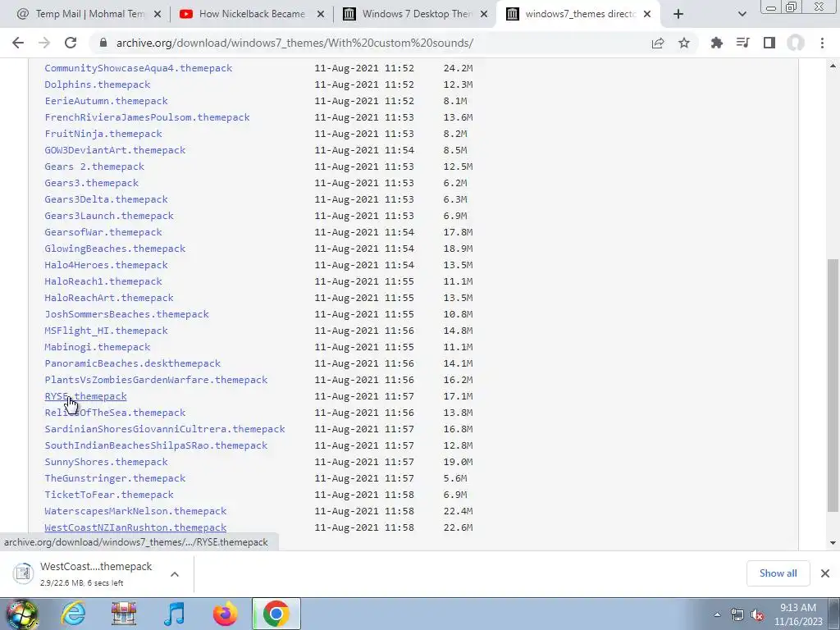840x630 pixels.
Task: Show all downloads
Action: click(778, 573)
